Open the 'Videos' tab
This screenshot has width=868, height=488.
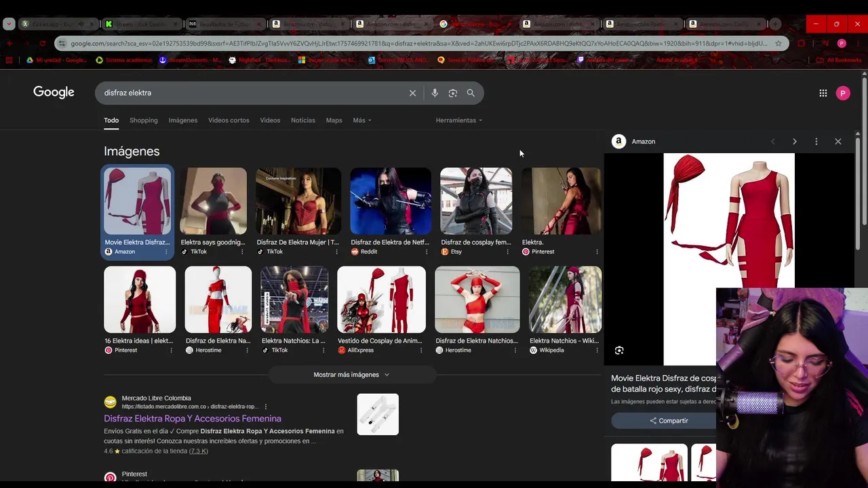pyautogui.click(x=270, y=121)
